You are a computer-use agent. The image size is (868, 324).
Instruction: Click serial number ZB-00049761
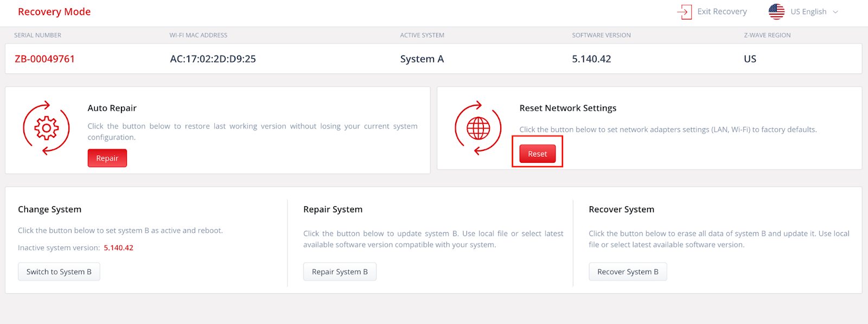pos(44,59)
